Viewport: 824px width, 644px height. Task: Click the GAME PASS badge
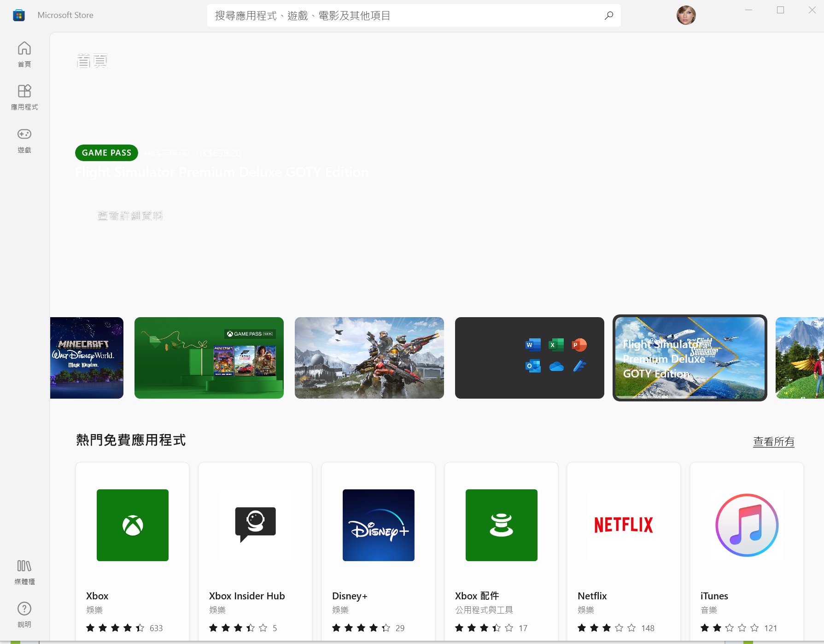106,153
